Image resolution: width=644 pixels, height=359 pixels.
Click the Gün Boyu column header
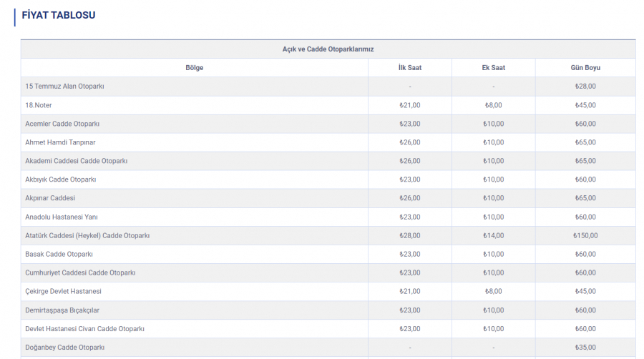(x=585, y=68)
